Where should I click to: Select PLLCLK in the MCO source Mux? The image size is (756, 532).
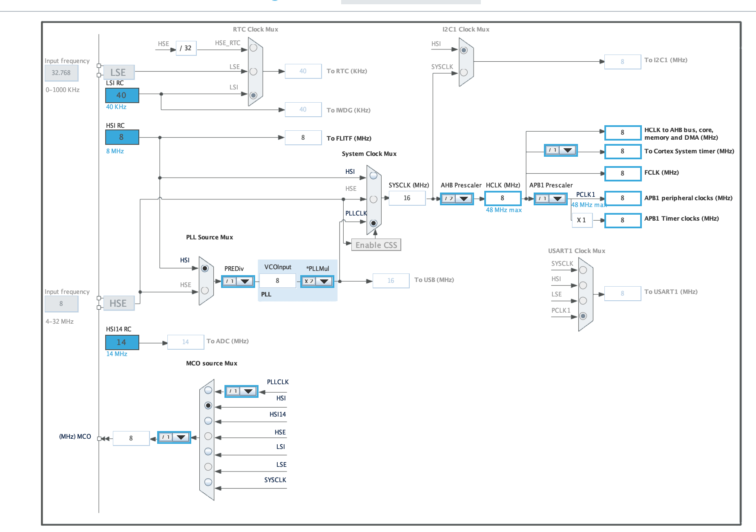coord(208,390)
